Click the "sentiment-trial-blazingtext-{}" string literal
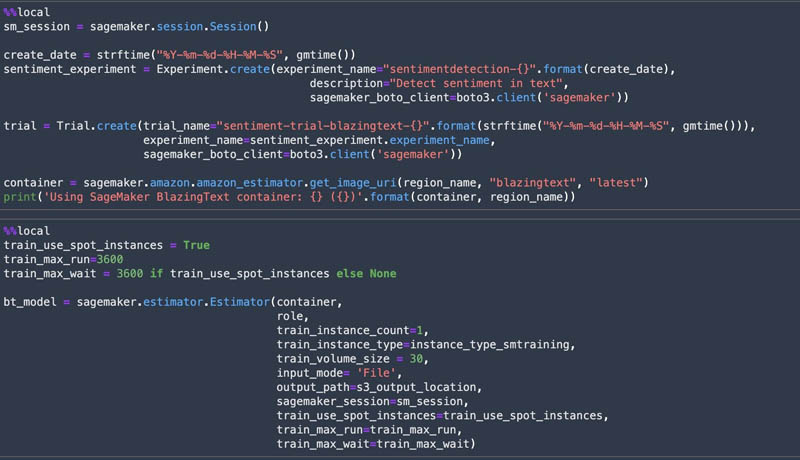Screen dimensions: 800x460 (323, 126)
